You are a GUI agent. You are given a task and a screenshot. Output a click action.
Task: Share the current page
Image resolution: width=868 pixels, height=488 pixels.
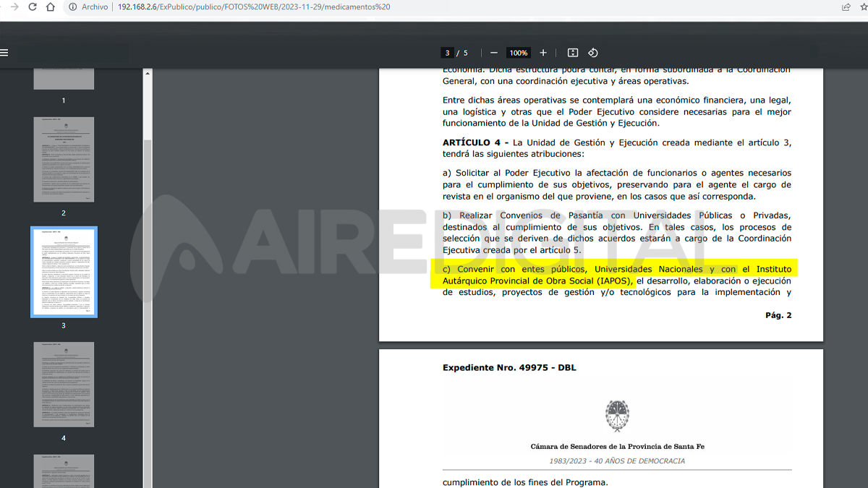pyautogui.click(x=844, y=6)
